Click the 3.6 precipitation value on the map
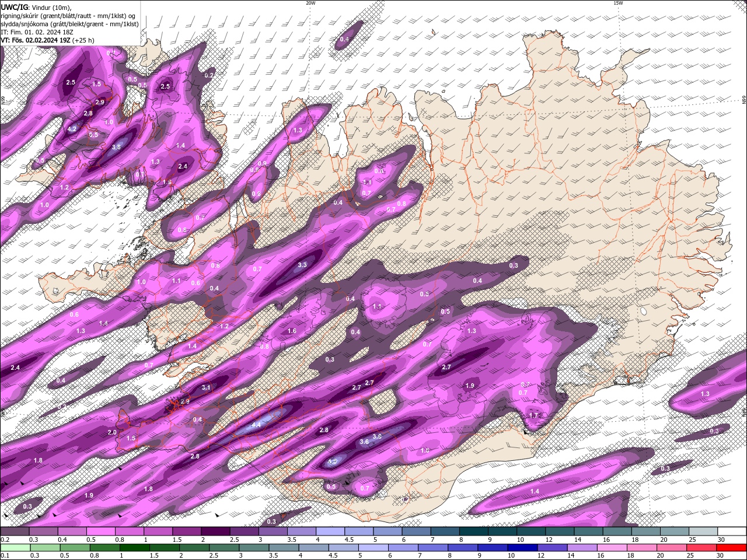 (x=364, y=442)
